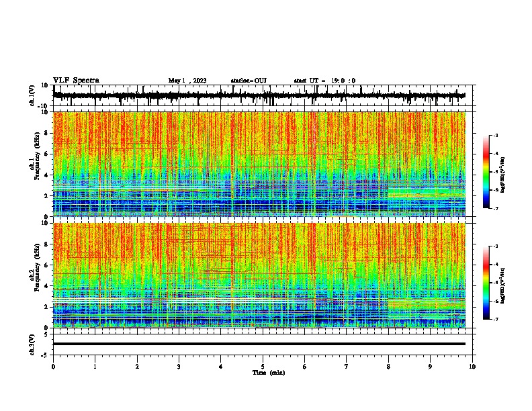This screenshot has height=411, width=532.
Task: Click the flat ch.3 voltage trace
Action: (259, 344)
